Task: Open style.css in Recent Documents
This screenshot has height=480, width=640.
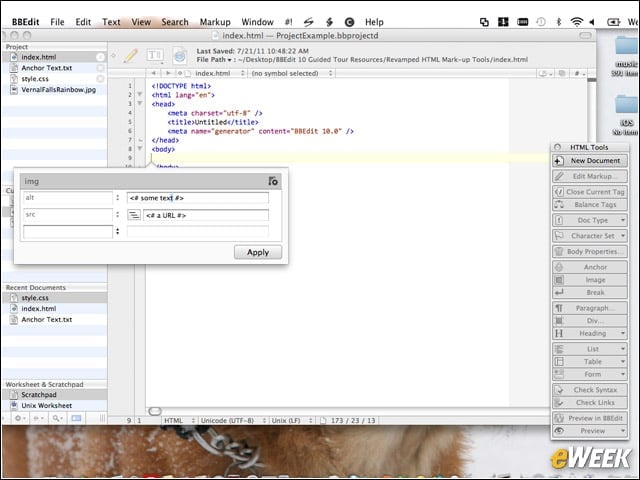Action: point(54,298)
